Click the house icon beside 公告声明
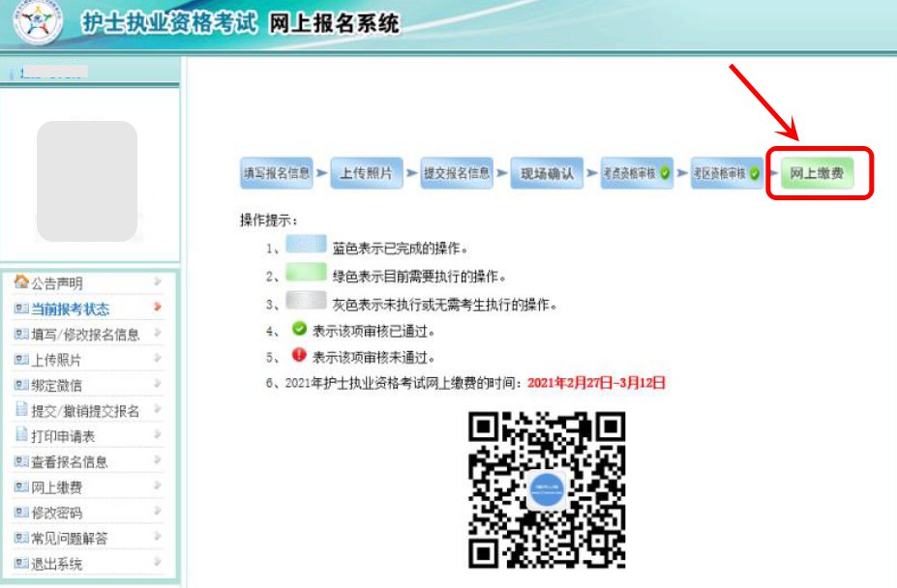This screenshot has height=588, width=897. (x=21, y=282)
